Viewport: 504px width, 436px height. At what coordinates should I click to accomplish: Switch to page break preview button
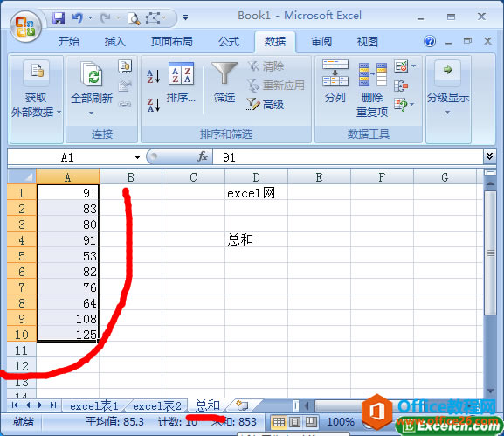click(310, 421)
